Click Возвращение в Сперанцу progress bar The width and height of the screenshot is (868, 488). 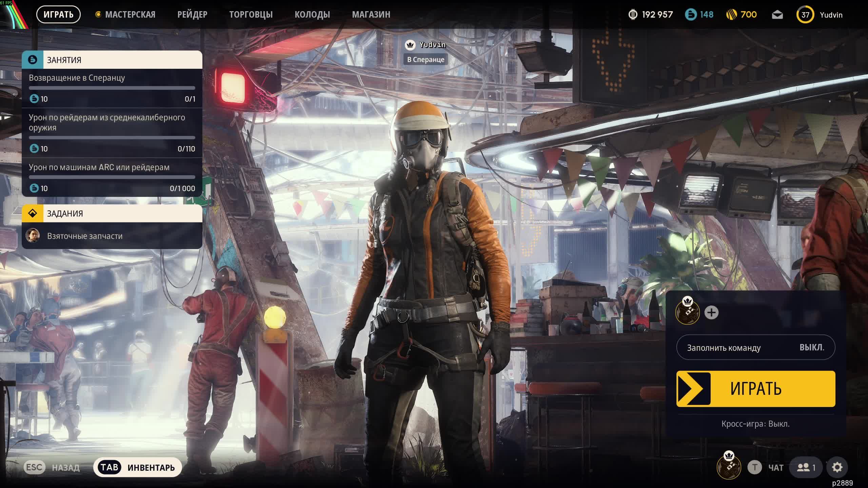click(x=112, y=88)
